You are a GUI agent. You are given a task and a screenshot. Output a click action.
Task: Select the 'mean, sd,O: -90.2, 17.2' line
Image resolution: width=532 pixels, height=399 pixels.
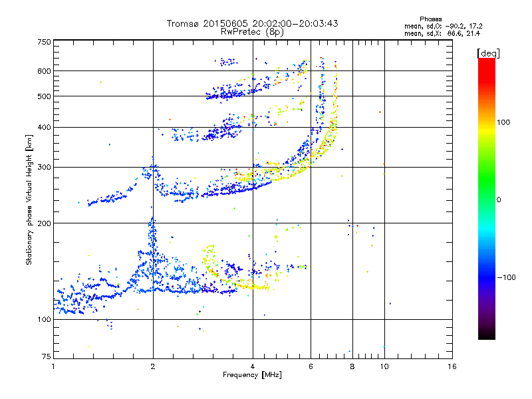coord(443,26)
